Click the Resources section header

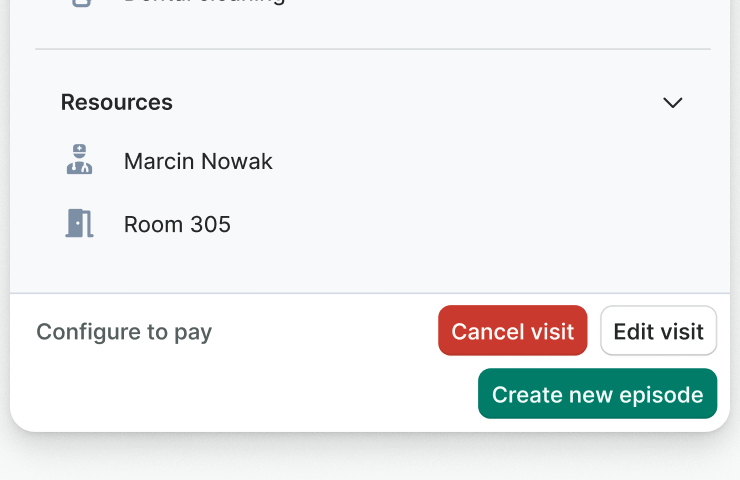[117, 102]
